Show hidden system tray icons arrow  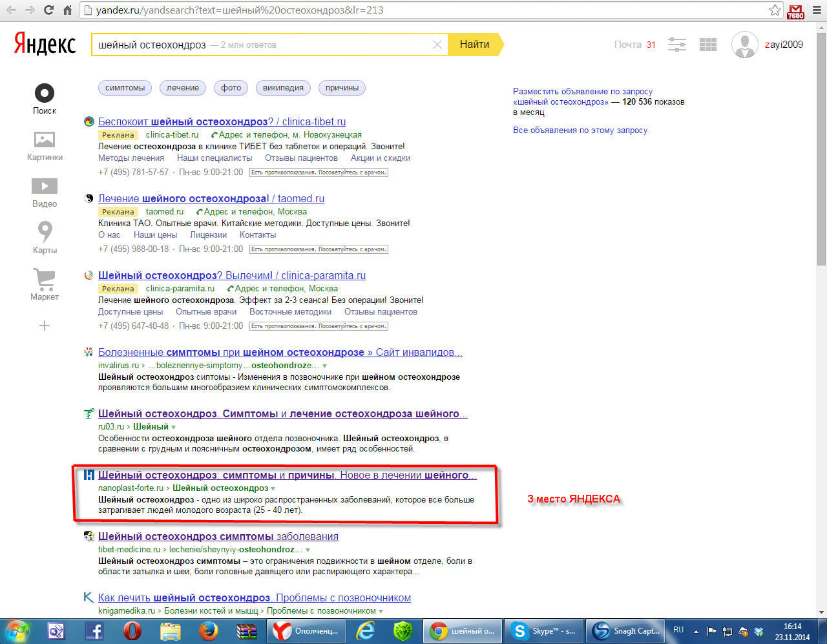click(x=696, y=631)
